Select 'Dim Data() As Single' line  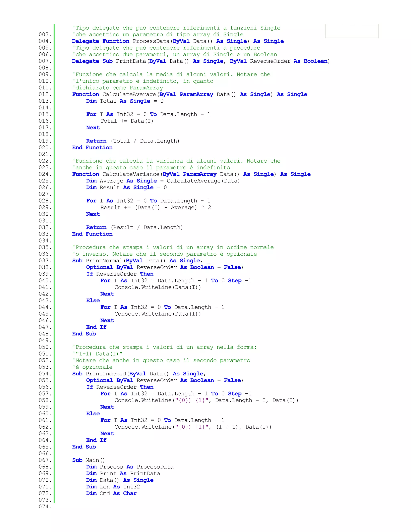[x=120, y=480]
